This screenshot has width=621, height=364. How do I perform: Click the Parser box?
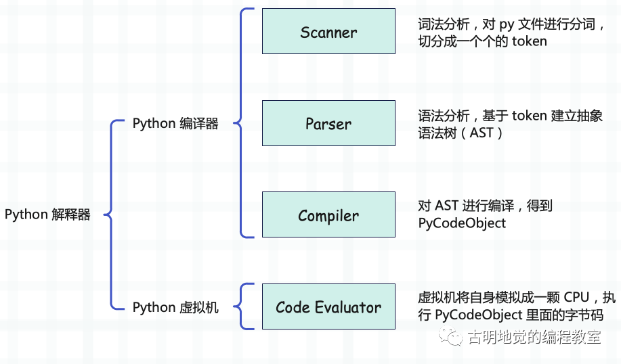click(328, 123)
